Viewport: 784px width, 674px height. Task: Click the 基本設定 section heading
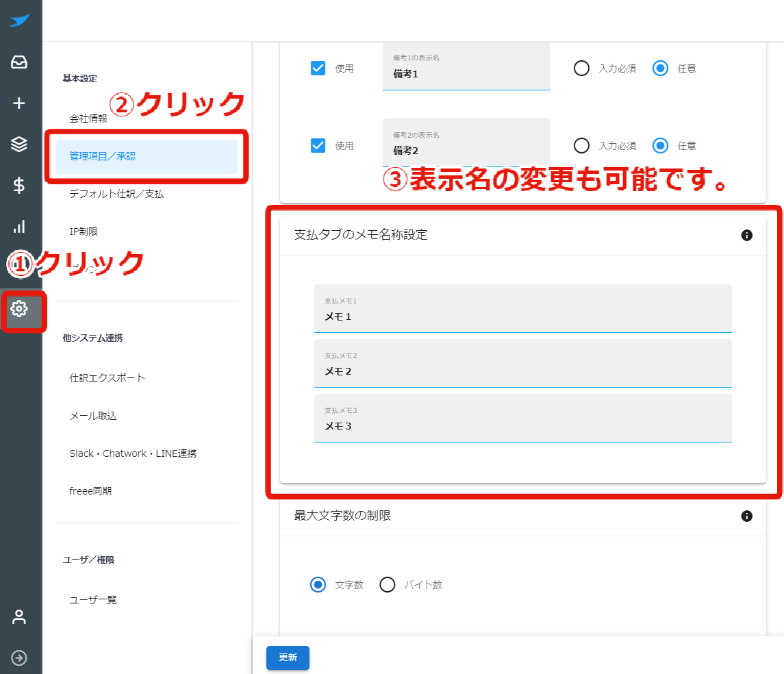pyautogui.click(x=80, y=79)
